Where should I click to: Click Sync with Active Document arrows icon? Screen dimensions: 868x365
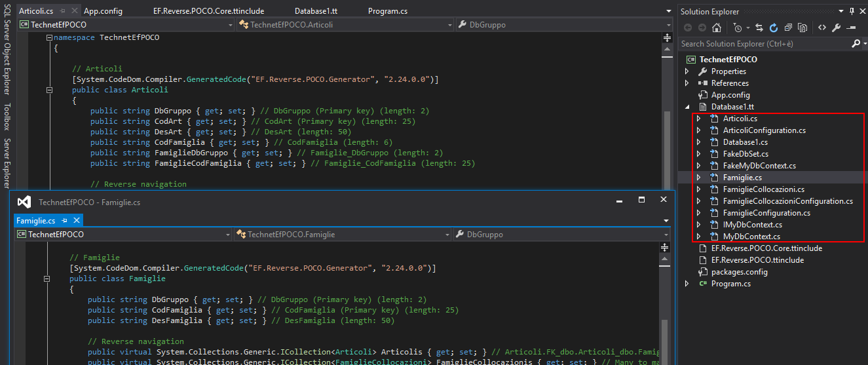pos(759,28)
